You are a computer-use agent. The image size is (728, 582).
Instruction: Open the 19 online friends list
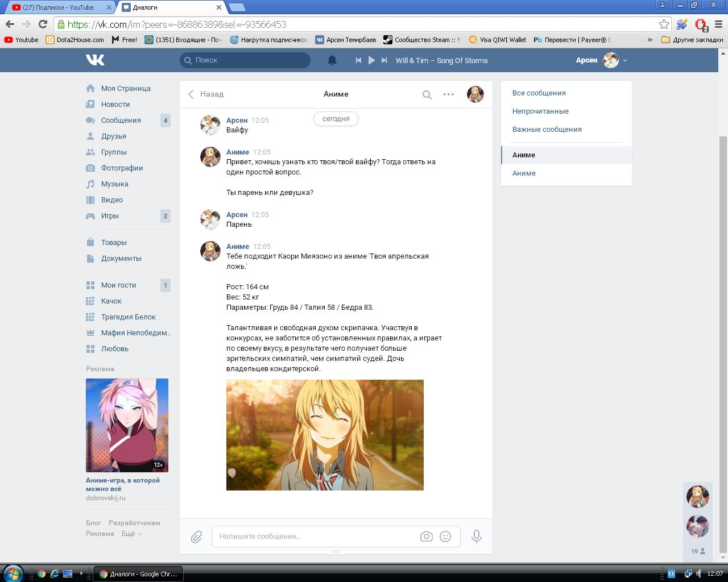coord(698,551)
